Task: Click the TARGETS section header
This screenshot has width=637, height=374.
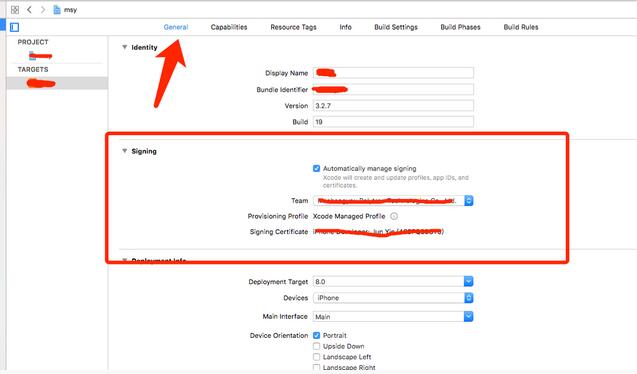Action: pos(33,69)
